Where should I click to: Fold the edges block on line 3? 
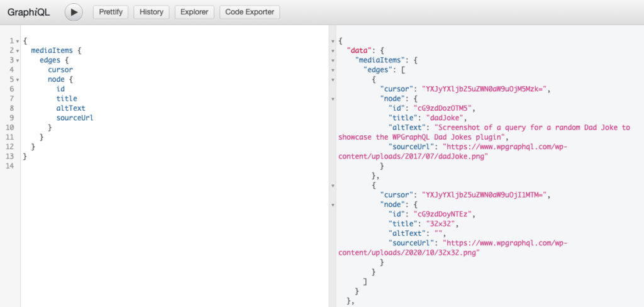18,60
